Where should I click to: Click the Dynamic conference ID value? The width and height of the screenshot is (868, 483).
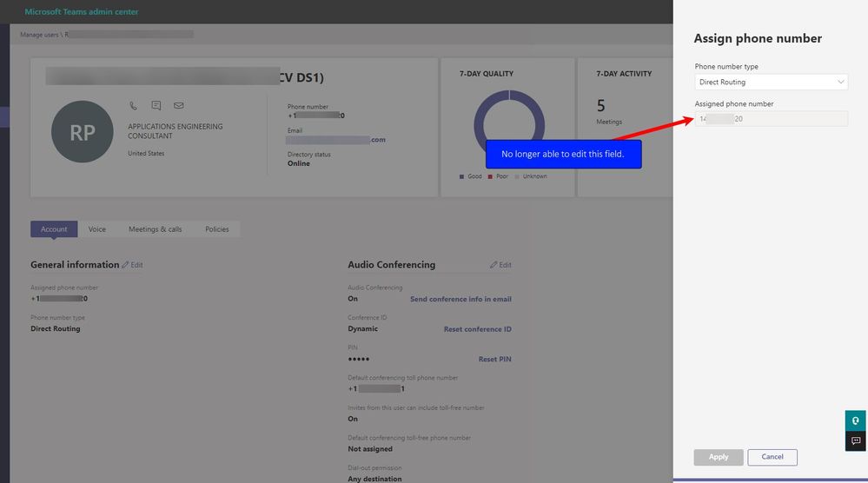point(362,328)
